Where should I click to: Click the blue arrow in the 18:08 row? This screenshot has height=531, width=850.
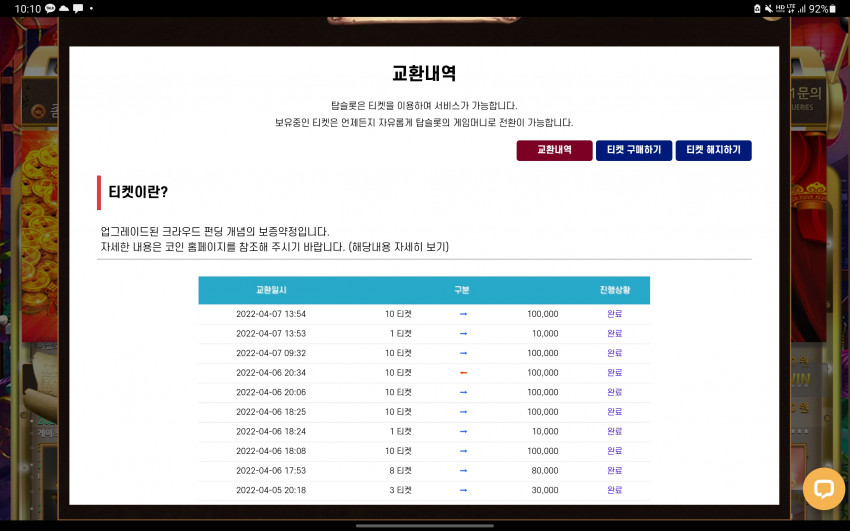click(x=463, y=451)
